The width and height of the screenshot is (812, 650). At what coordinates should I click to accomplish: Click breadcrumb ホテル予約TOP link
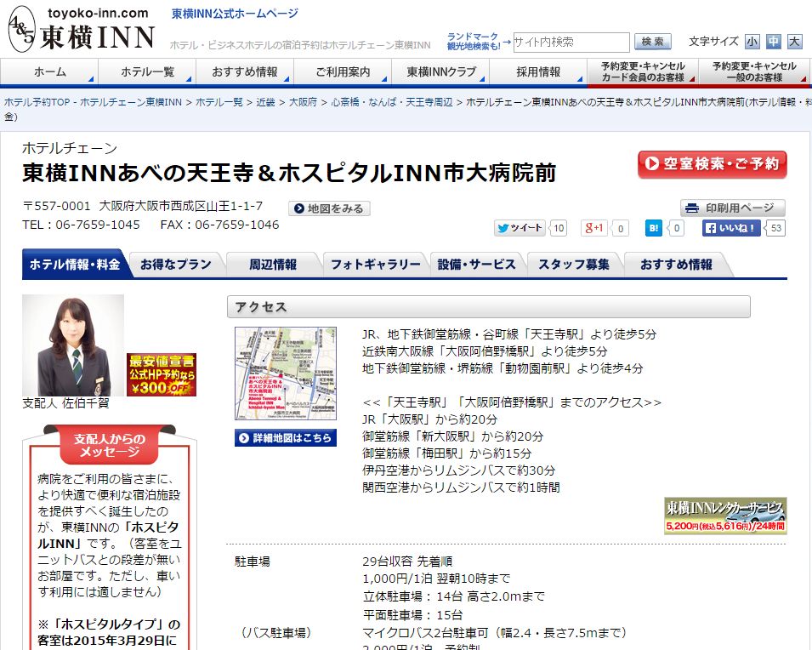coord(93,102)
